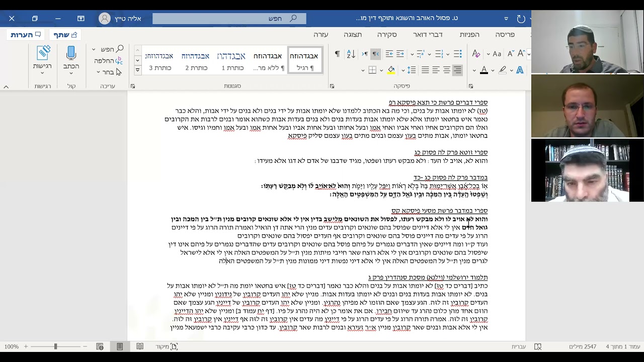This screenshot has width=644, height=362.
Task: Apply a multilevel list
Action: click(420, 54)
